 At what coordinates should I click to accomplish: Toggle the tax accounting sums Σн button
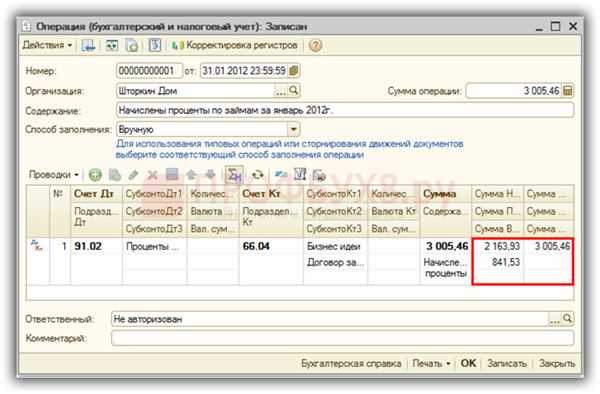point(234,175)
